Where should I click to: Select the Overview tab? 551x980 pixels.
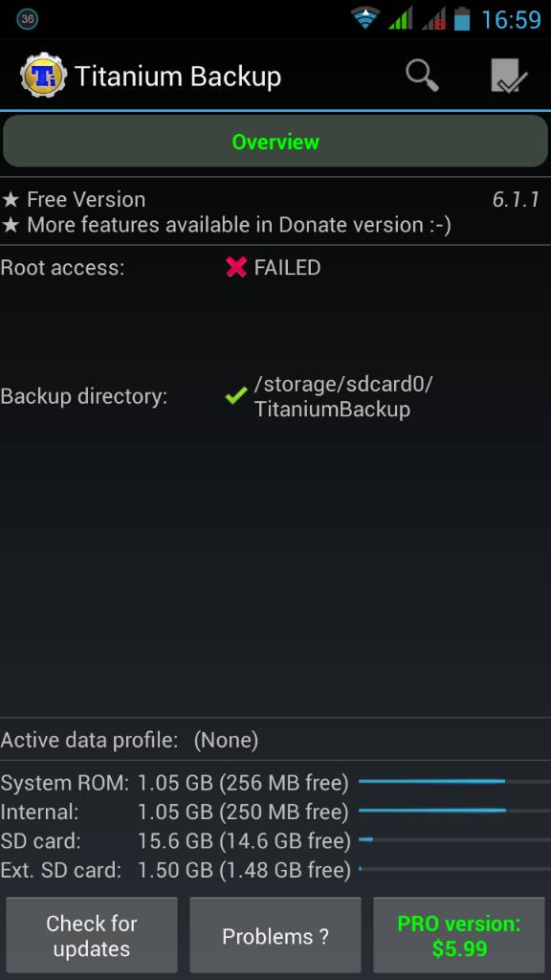click(x=275, y=142)
